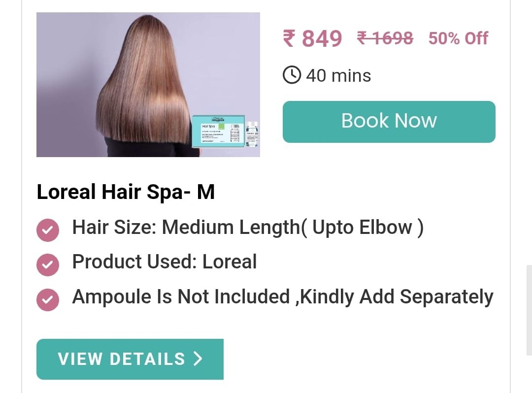Click the checkmark icon next to Hair Size
This screenshot has height=393, width=532.
(x=47, y=230)
